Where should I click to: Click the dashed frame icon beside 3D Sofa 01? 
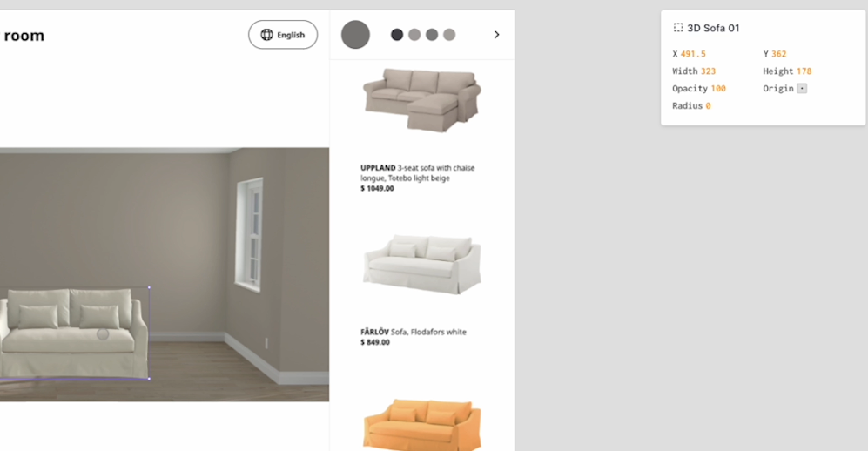tap(678, 28)
